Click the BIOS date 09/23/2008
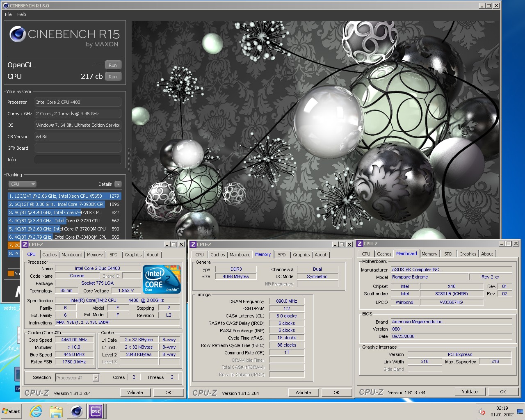 [451, 336]
